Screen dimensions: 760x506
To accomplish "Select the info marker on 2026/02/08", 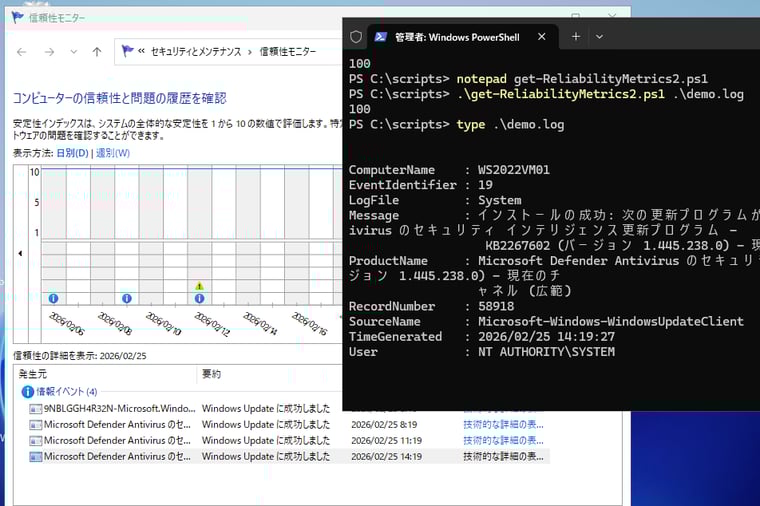I will point(127,299).
